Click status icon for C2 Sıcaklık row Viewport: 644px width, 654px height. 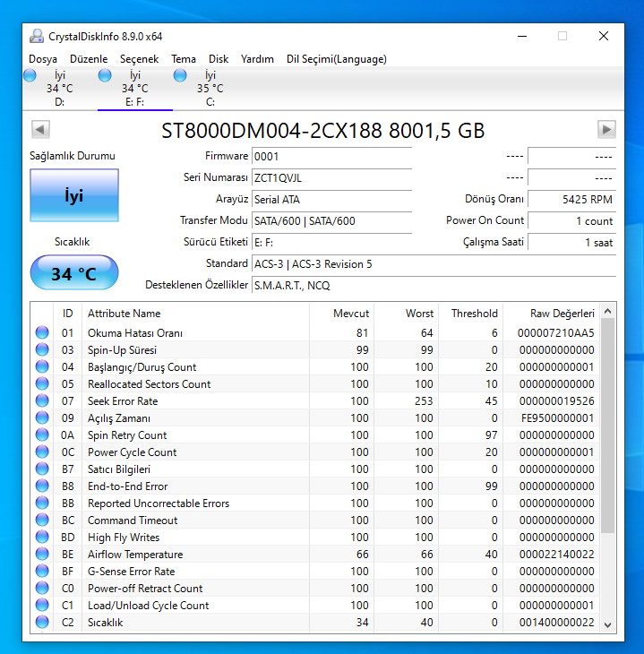point(42,622)
